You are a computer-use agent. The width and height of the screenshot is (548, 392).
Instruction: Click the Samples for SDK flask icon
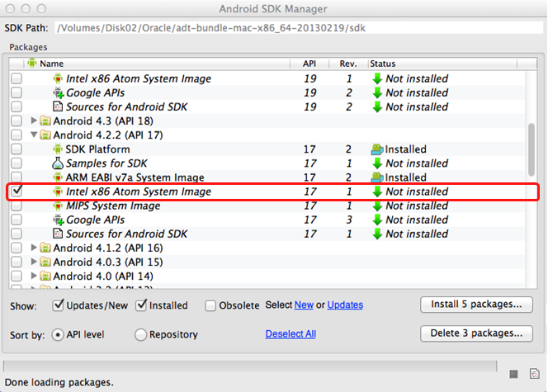pos(57,163)
